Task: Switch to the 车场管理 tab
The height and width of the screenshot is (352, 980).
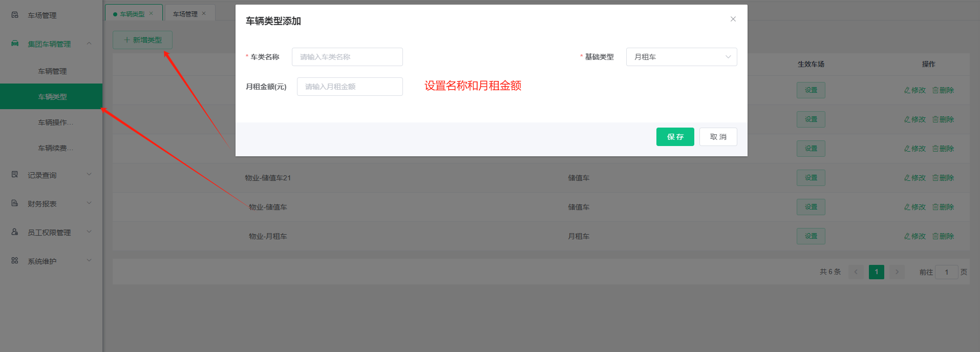Action: click(x=185, y=14)
